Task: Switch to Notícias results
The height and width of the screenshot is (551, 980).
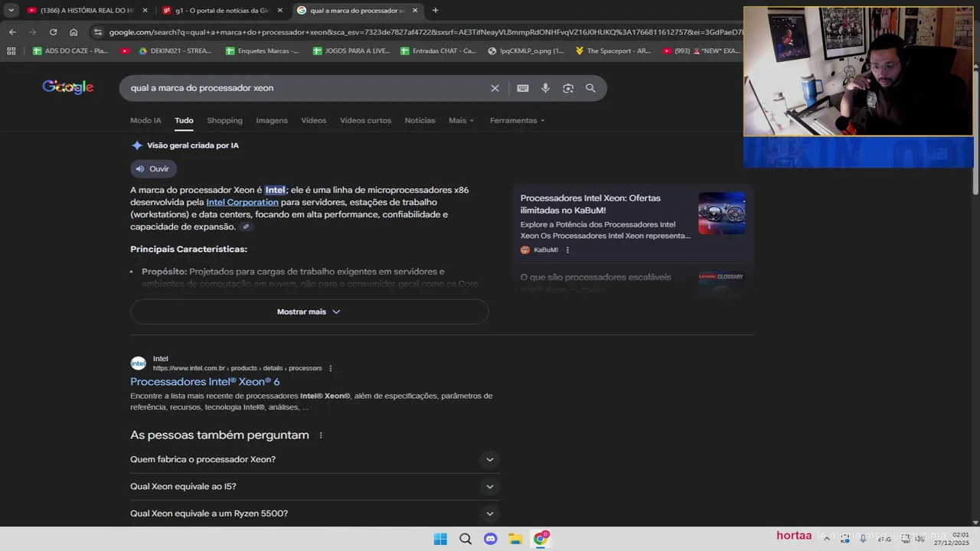Action: [420, 120]
